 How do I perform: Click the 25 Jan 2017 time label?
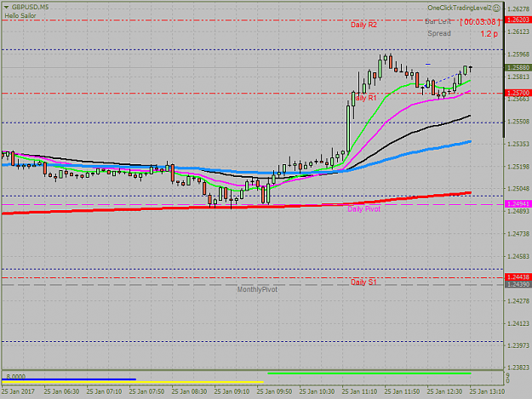point(18,391)
